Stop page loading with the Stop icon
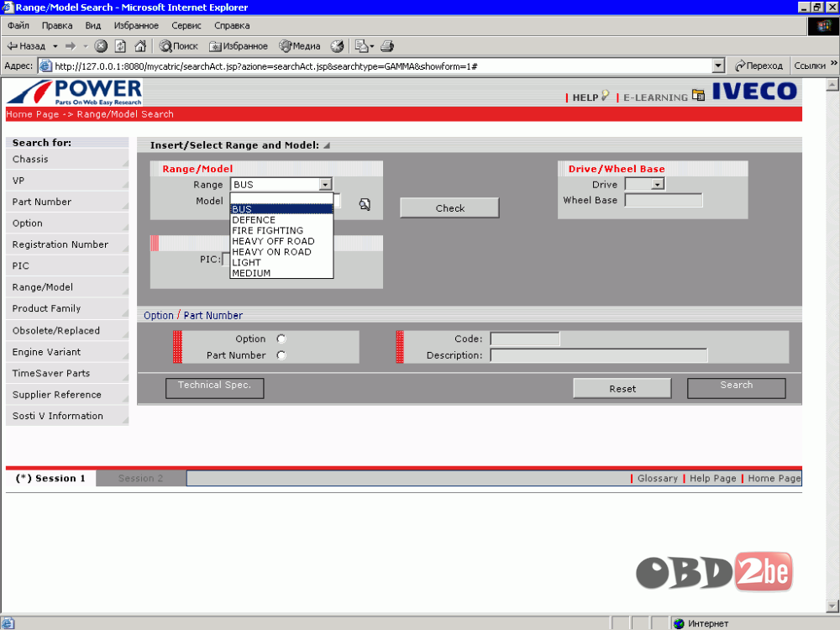The image size is (840, 630). [x=101, y=46]
